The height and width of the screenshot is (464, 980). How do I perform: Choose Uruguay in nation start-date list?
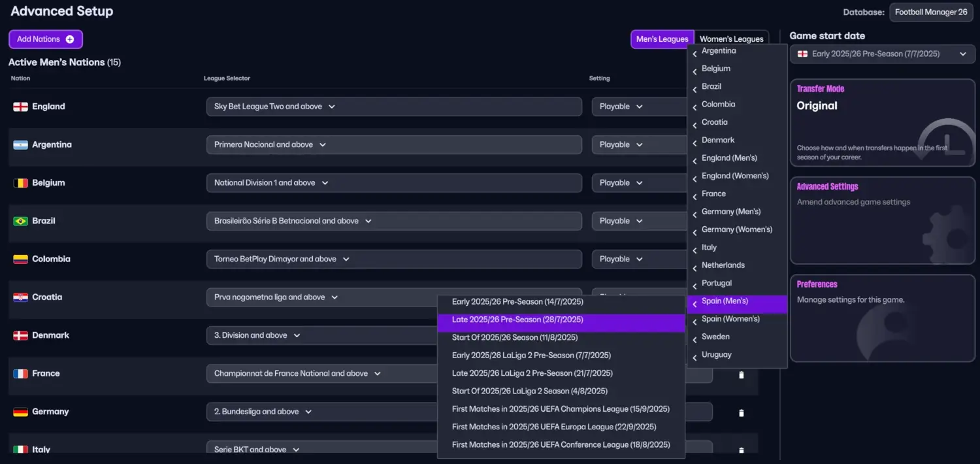click(x=737, y=355)
